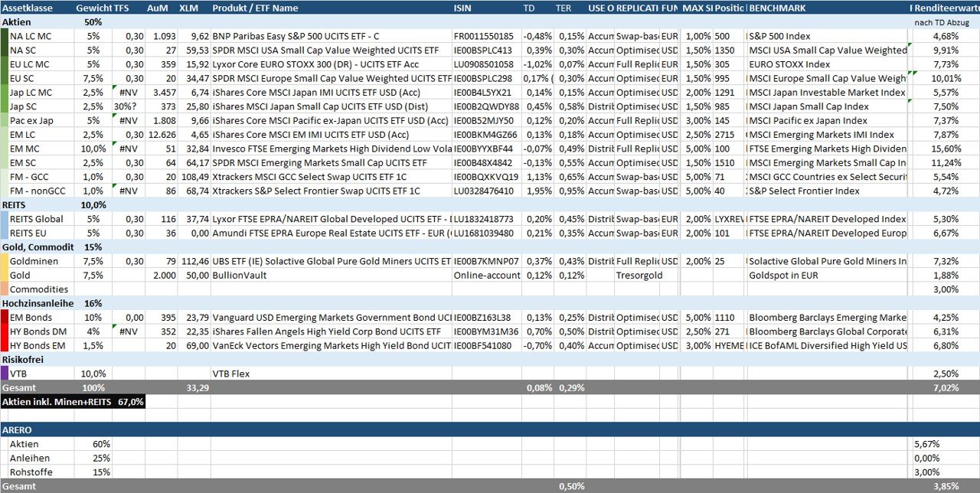Screen dimensions: 980x493
Task: Click the TER column header
Action: 563,8
